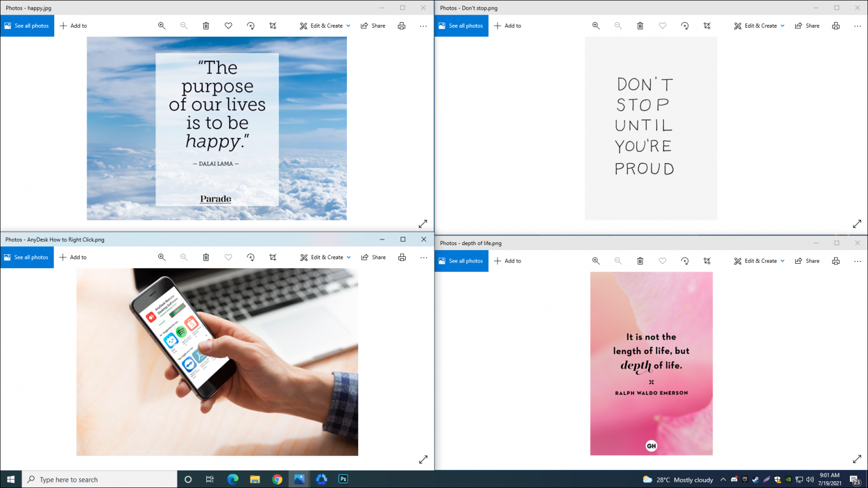Launch Dropbox from the taskbar
The image size is (868, 488).
(321, 479)
